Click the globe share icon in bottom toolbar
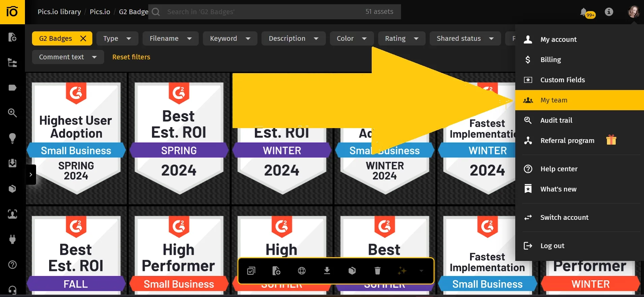The height and width of the screenshot is (297, 644). [x=302, y=271]
